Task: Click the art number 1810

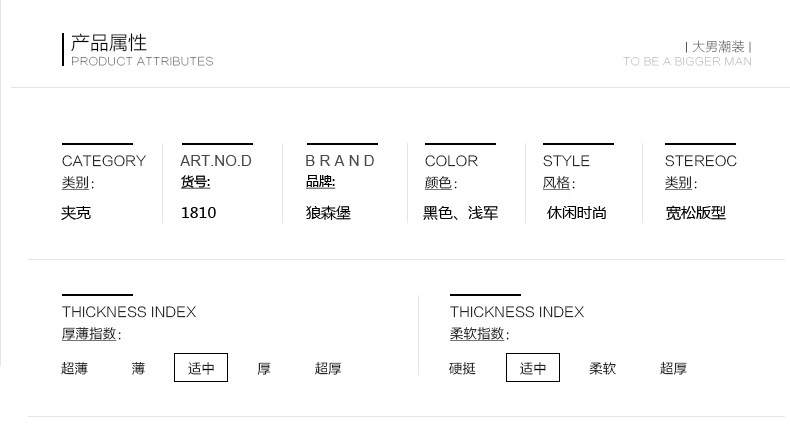Action: pyautogui.click(x=198, y=213)
